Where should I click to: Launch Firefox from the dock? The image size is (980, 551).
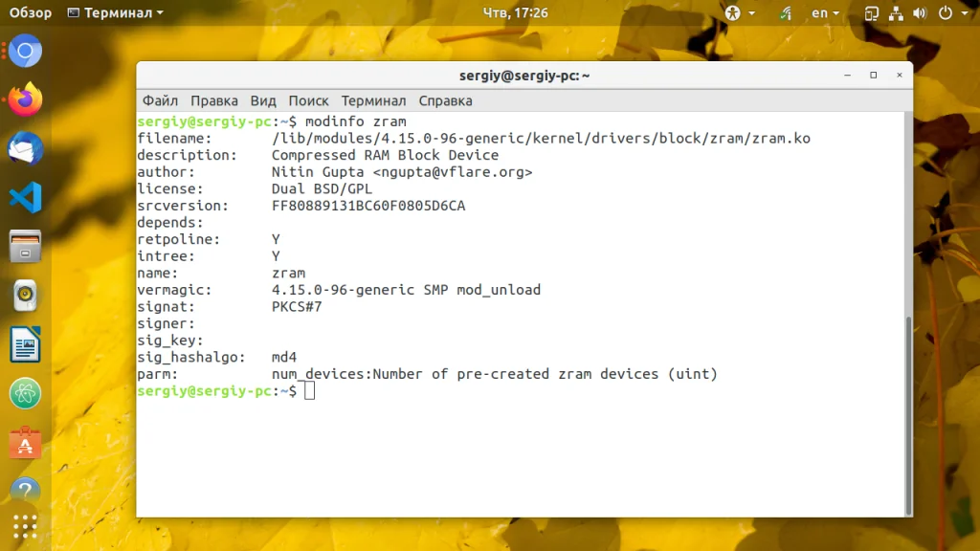tap(25, 99)
